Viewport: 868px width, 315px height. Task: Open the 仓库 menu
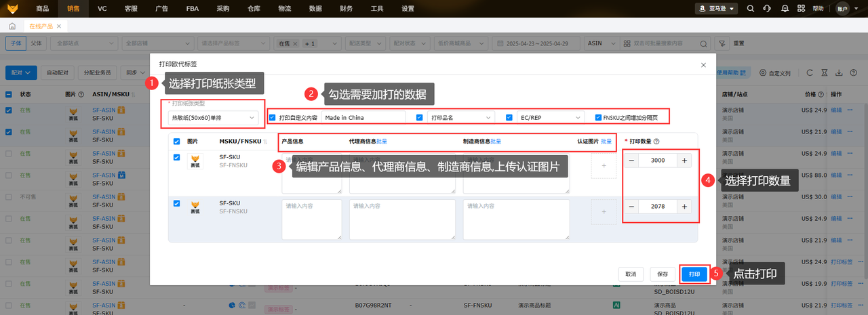[x=254, y=9]
